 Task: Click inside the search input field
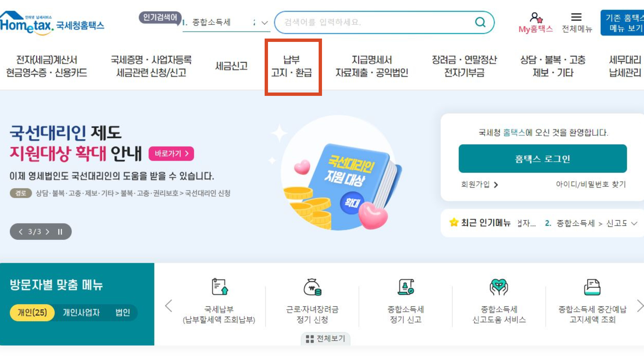pyautogui.click(x=369, y=22)
